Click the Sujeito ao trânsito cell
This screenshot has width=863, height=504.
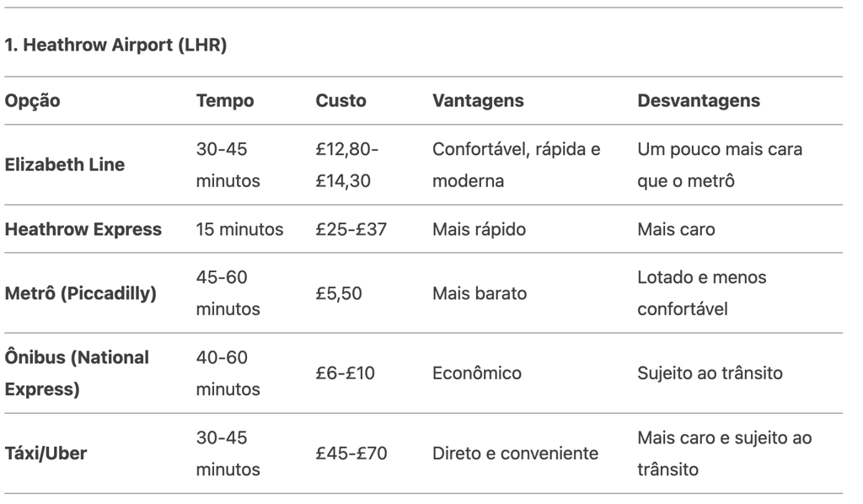(710, 373)
